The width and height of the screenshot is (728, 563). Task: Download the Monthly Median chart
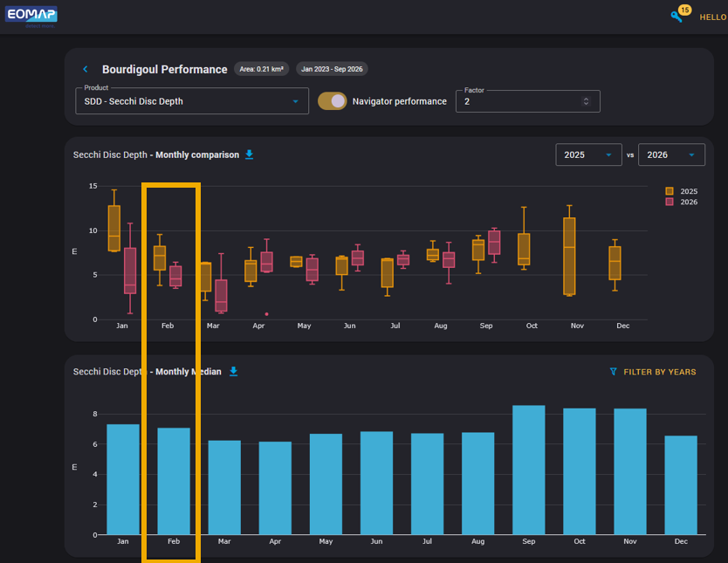pos(234,371)
